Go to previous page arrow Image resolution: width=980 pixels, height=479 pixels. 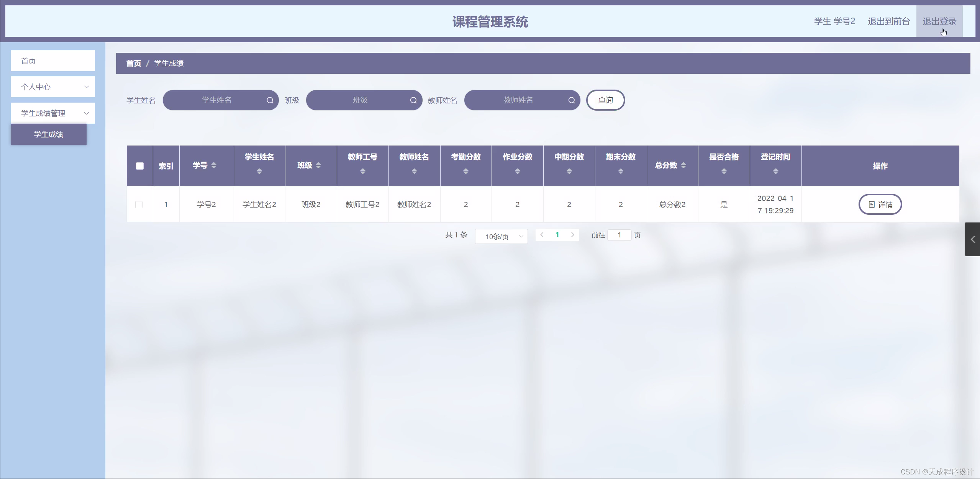pos(542,235)
